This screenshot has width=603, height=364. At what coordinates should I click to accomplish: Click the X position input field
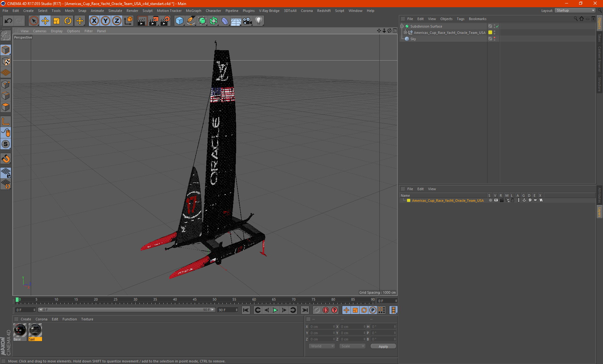(322, 327)
